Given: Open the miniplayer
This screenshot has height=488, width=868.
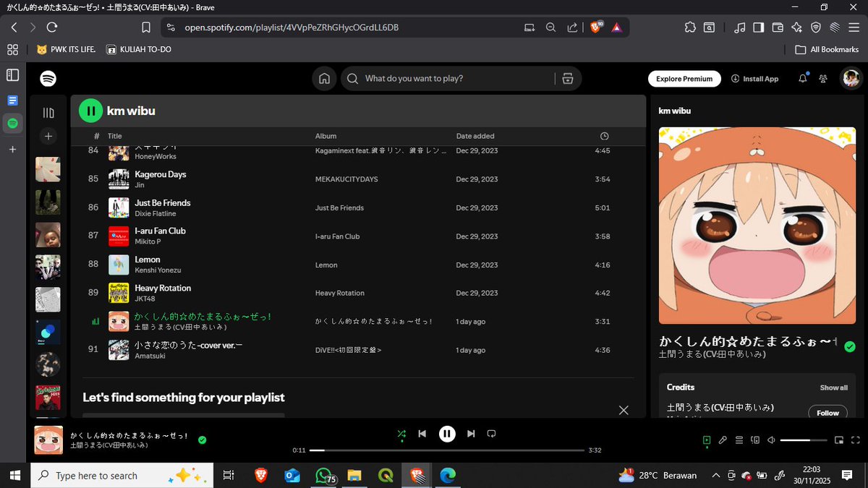Looking at the screenshot, I should pyautogui.click(x=839, y=440).
